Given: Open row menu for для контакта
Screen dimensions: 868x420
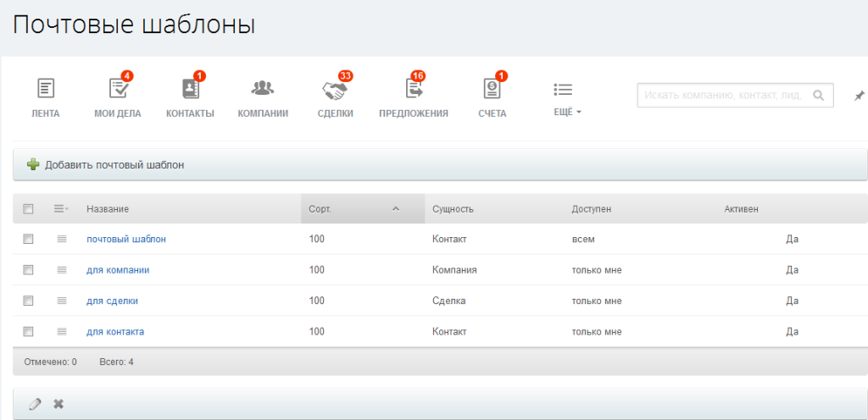Looking at the screenshot, I should coord(62,332).
